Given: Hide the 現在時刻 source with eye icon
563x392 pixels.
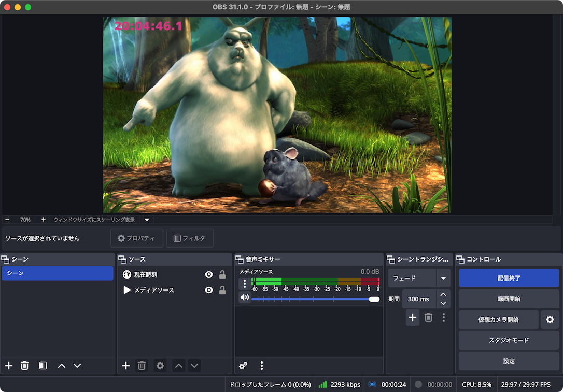Looking at the screenshot, I should click(209, 274).
